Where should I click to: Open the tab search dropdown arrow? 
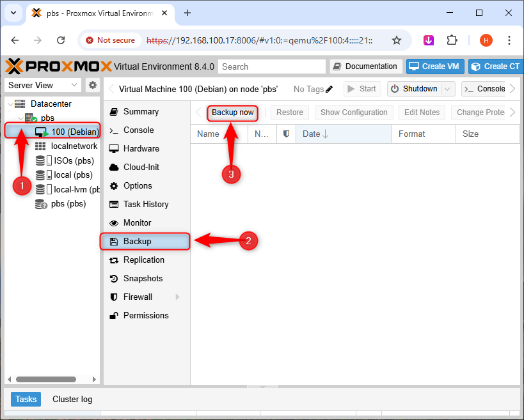[x=13, y=13]
